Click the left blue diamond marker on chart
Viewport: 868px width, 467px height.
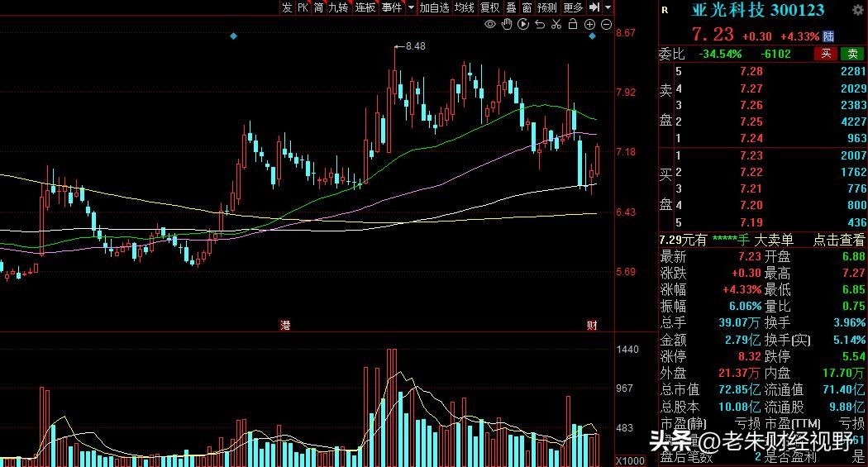click(234, 36)
